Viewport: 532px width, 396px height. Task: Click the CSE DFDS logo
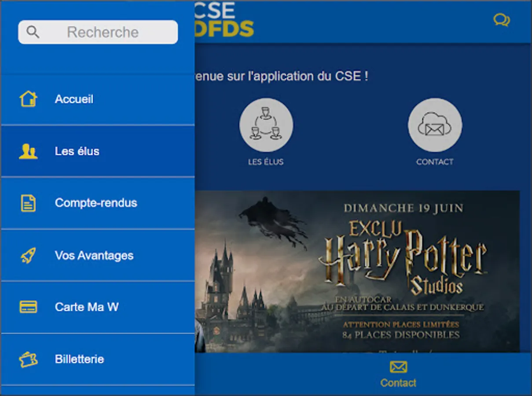click(x=224, y=20)
